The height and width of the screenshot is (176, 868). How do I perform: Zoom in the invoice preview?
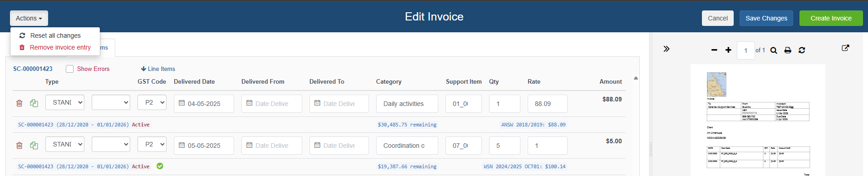click(x=728, y=50)
